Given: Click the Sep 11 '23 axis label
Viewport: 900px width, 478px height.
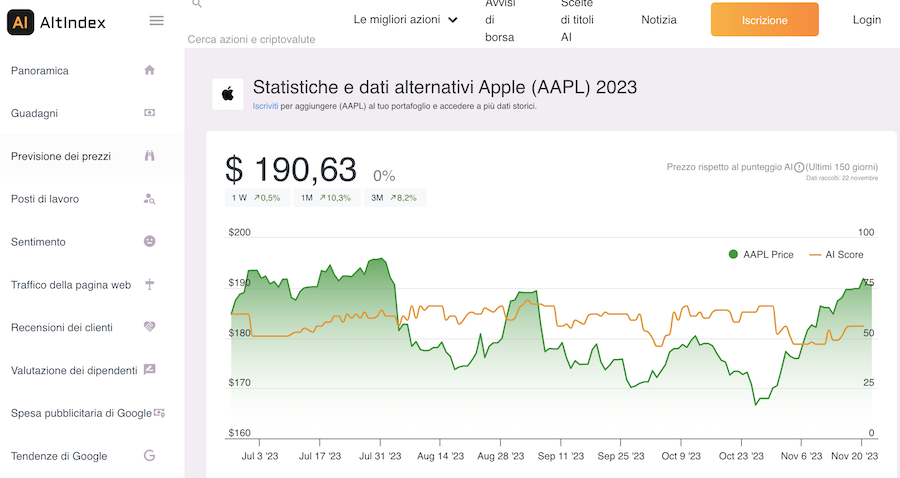Looking at the screenshot, I should 561,456.
